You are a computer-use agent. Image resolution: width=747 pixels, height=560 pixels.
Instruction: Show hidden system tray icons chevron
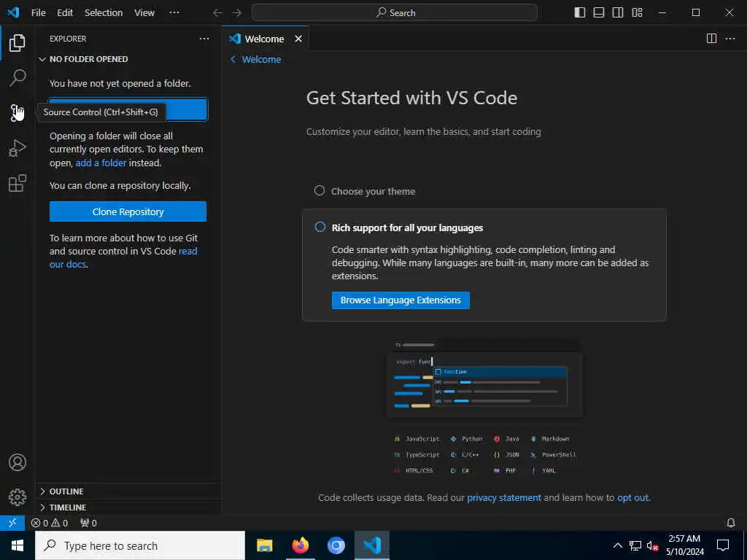point(617,545)
